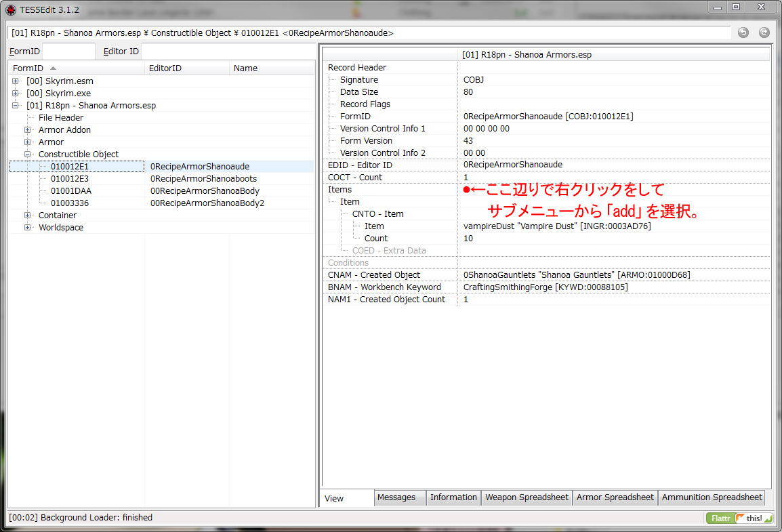This screenshot has height=532, width=782.
Task: Click the item Count value 10
Action: point(468,239)
